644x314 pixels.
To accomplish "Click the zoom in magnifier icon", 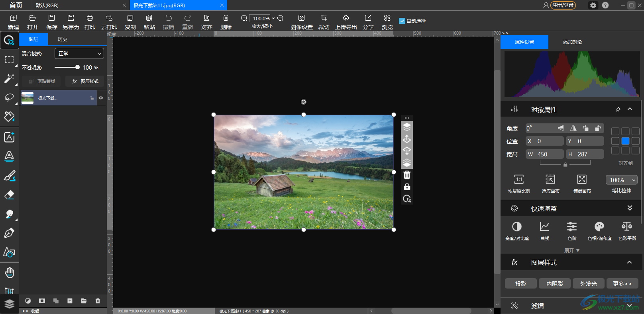I will (244, 18).
